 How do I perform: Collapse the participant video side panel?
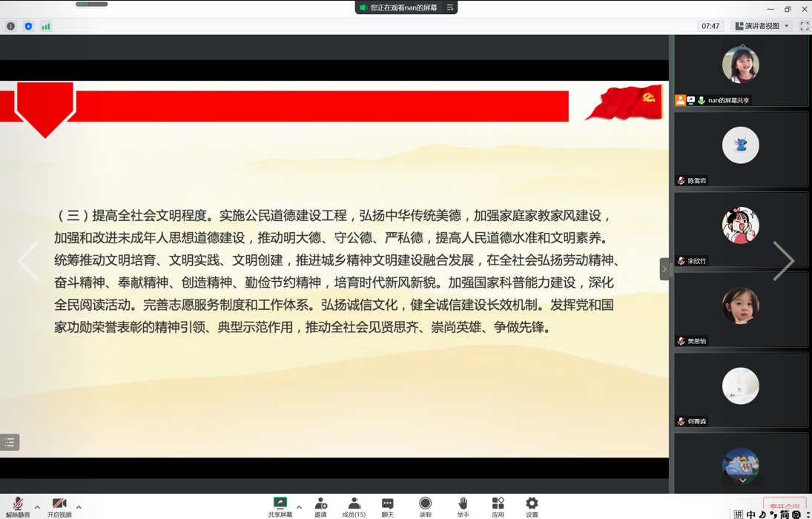click(x=664, y=269)
